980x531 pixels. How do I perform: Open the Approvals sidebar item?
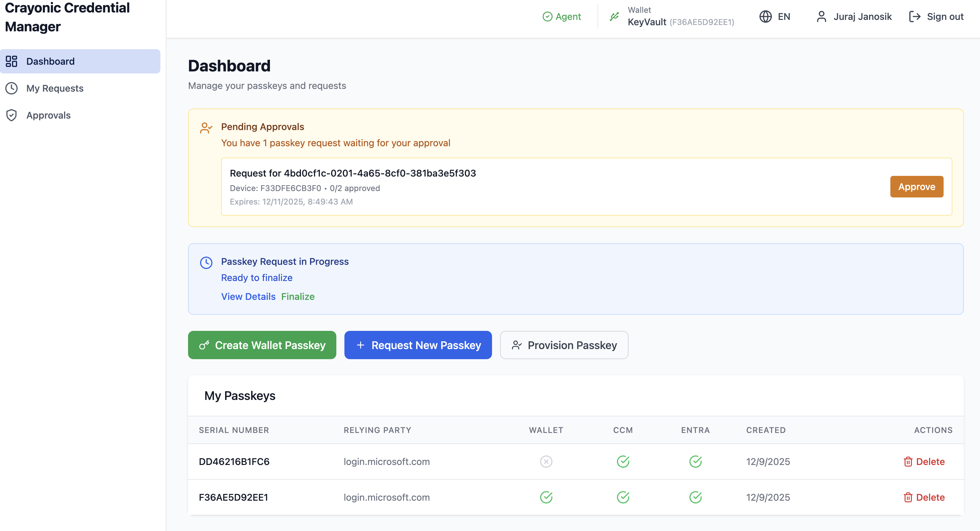tap(48, 115)
